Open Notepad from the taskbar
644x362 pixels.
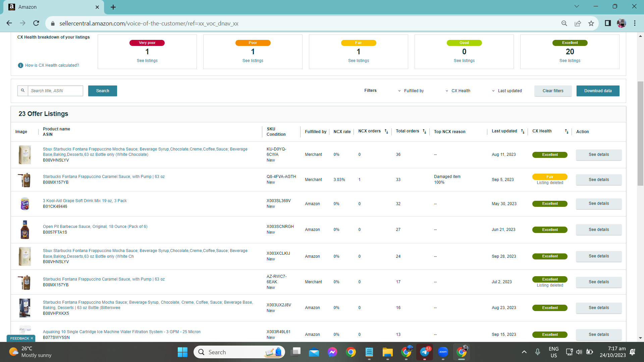(x=369, y=352)
